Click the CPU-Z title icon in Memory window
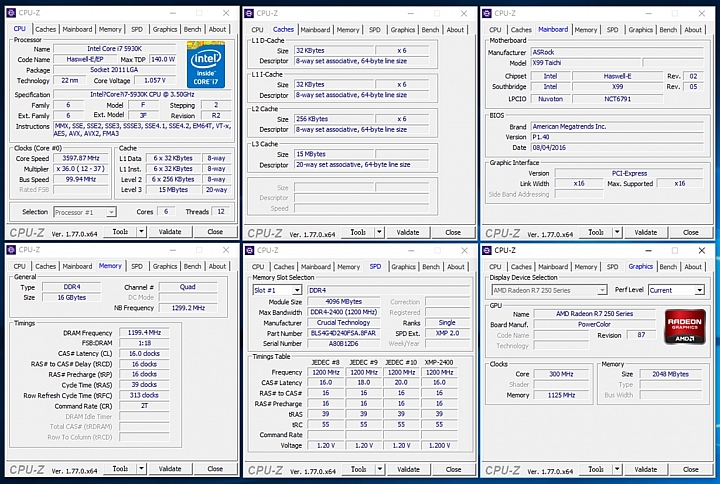Screen dimensions: 720x484 click(x=12, y=250)
